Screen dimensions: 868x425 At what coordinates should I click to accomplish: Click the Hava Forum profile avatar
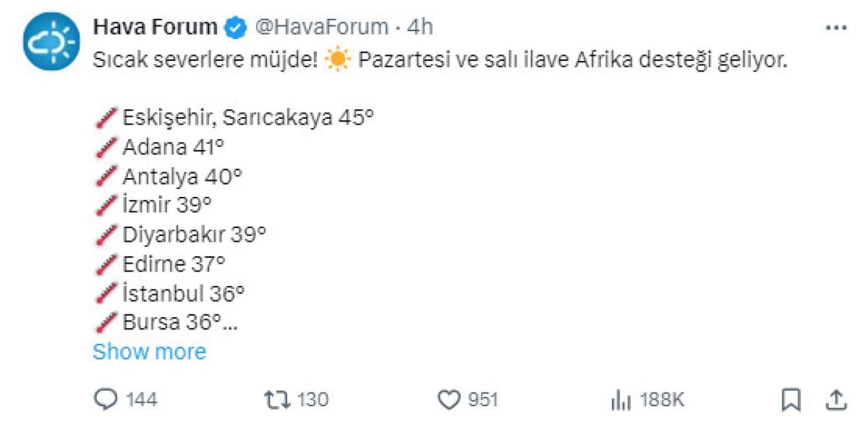click(50, 41)
